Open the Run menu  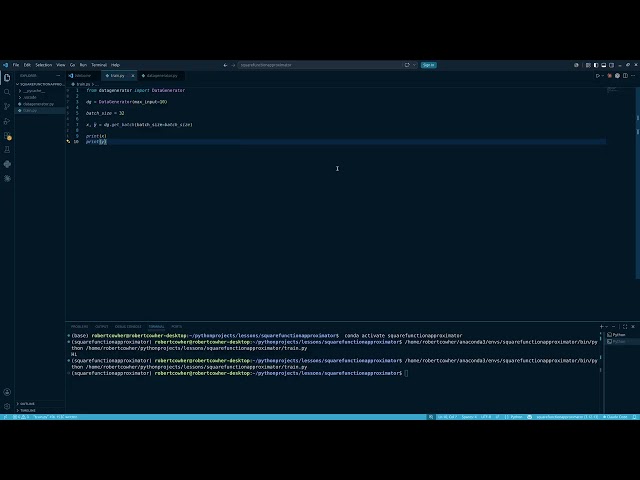click(x=83, y=65)
